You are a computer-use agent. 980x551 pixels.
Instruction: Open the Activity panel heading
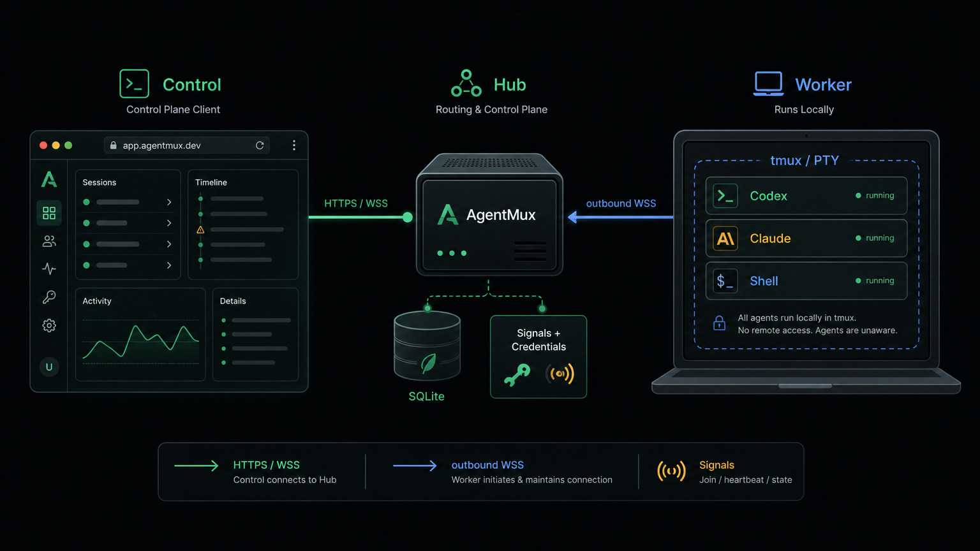[x=97, y=301]
